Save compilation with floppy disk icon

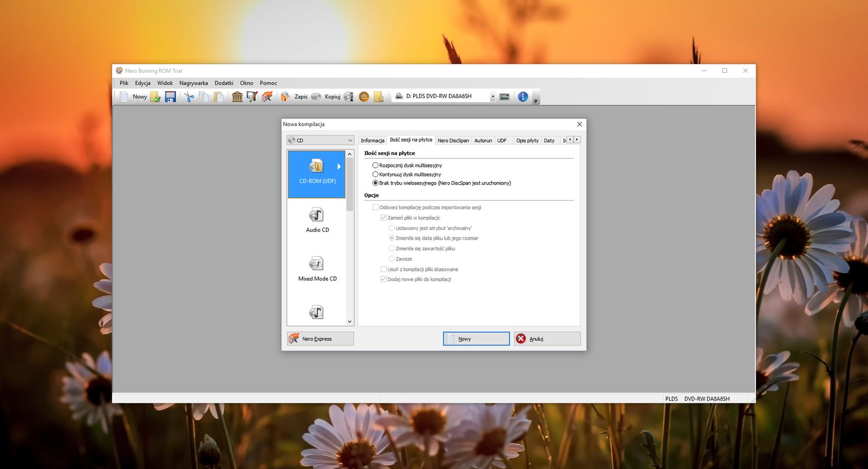pos(171,96)
